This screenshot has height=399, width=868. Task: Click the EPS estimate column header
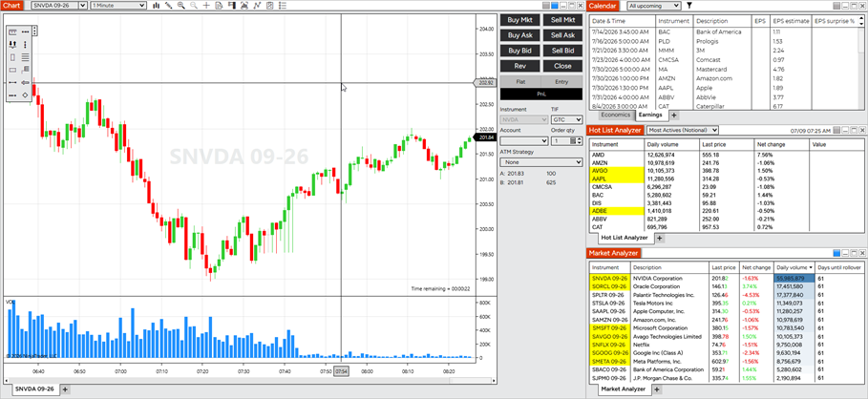point(791,21)
